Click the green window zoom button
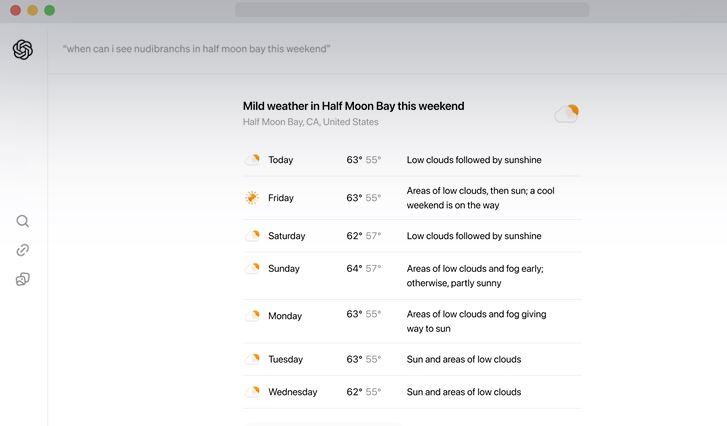Viewport: 727px width, 426px height. (x=50, y=10)
